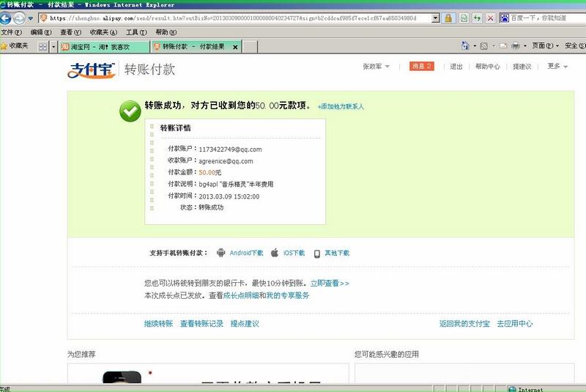Click payer account 1173422749@qq.com text

coord(230,149)
